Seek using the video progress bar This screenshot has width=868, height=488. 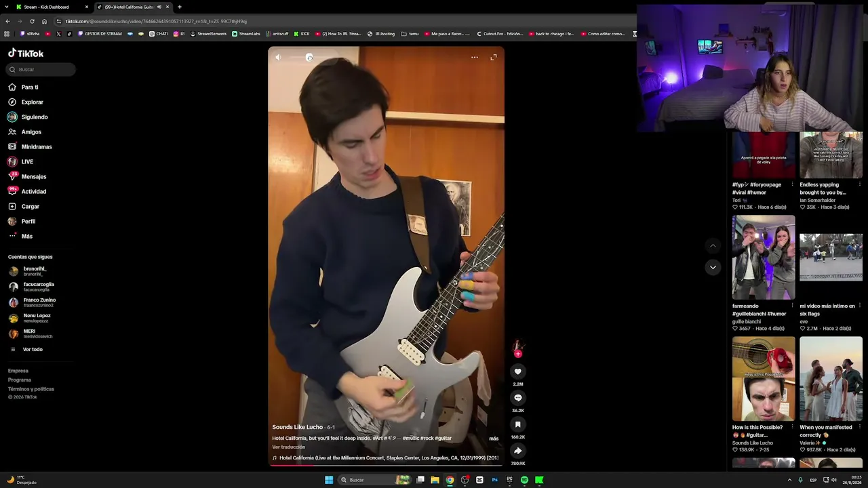pos(386,465)
